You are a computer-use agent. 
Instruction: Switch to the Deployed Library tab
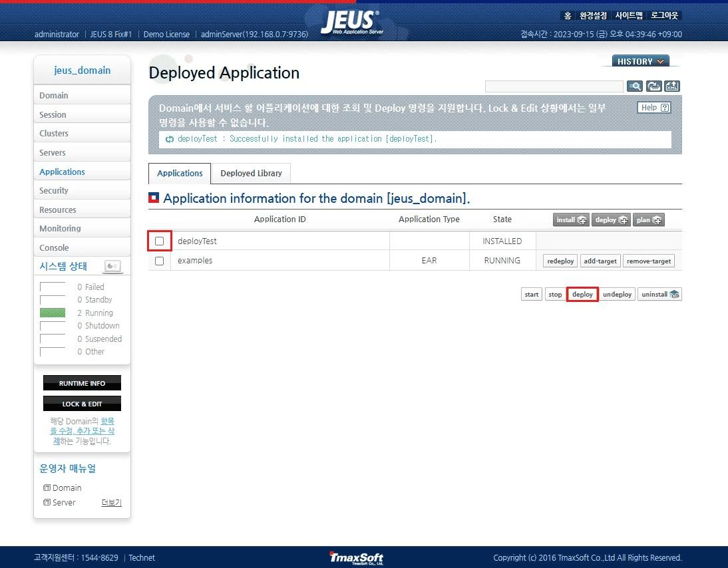pyautogui.click(x=251, y=173)
